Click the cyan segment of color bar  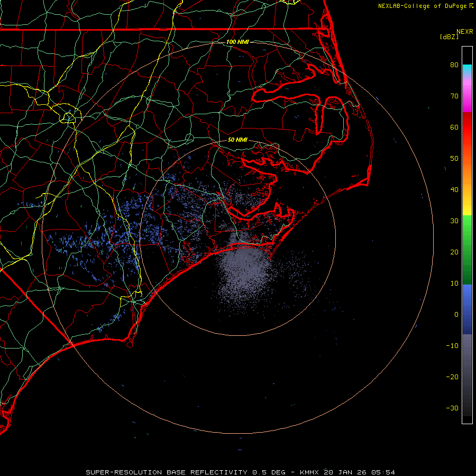pos(467,69)
